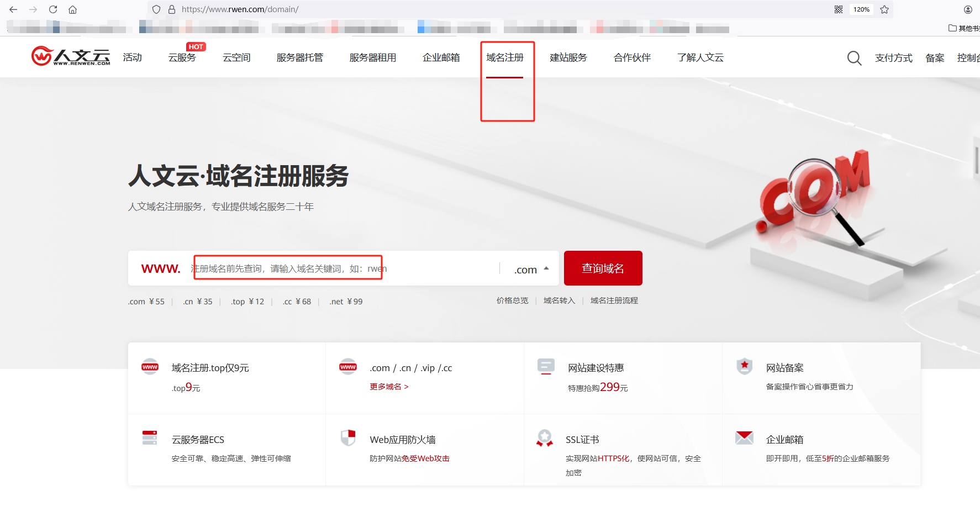The image size is (980, 528).
Task: Open the 服务器托管 navigation item
Action: click(x=300, y=57)
